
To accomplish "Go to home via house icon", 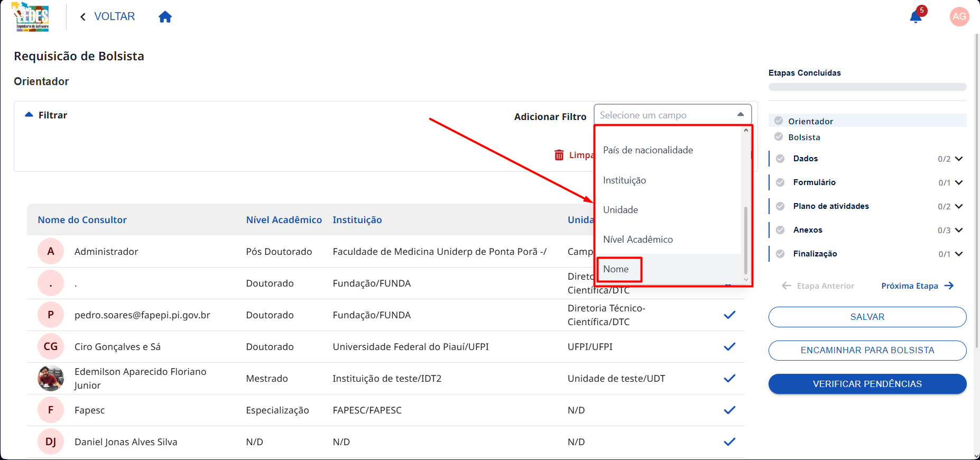I will point(165,17).
